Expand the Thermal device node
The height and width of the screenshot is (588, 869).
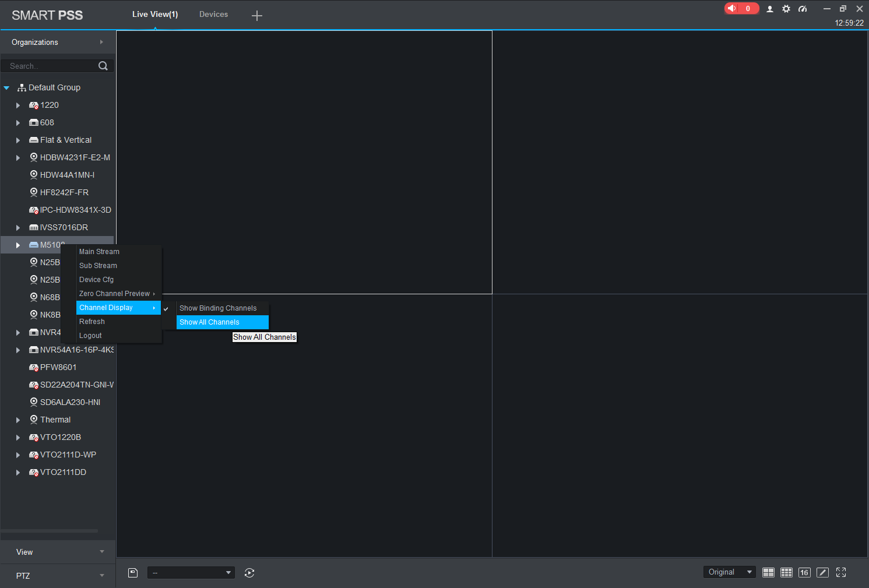[x=18, y=420]
